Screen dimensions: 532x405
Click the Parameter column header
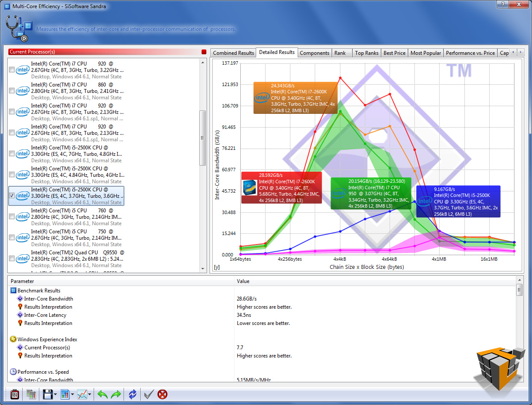[x=121, y=281]
